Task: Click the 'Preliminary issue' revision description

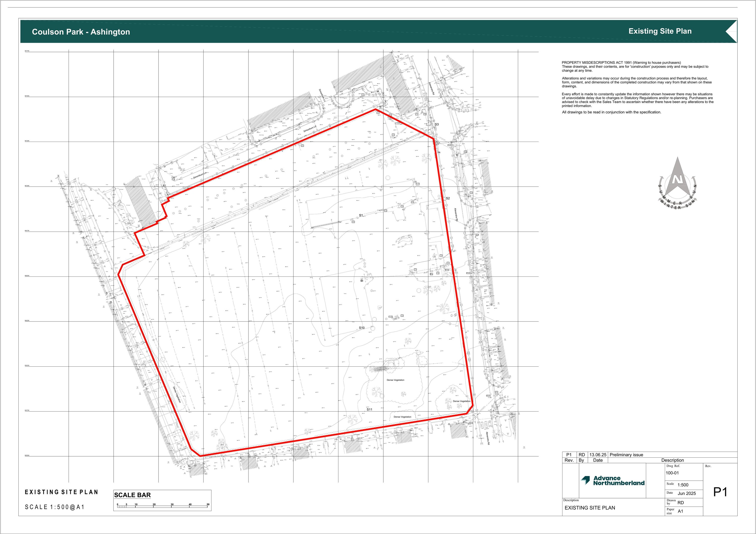Action: pos(626,455)
